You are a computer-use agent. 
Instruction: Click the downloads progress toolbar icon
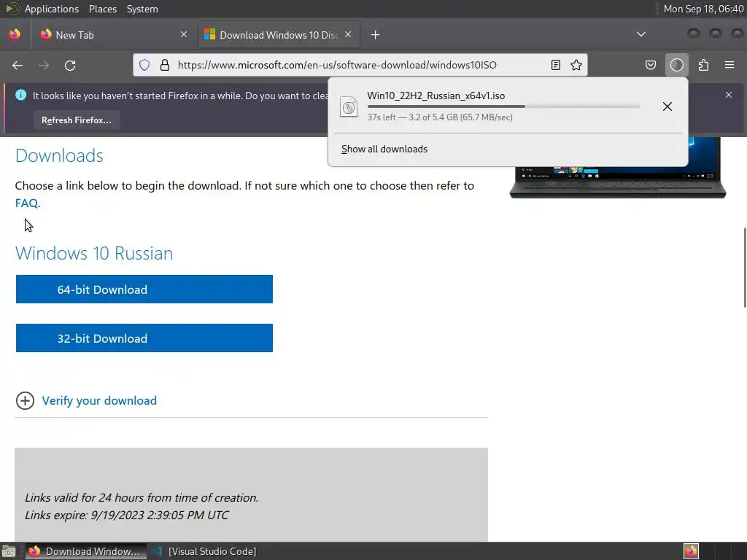tap(677, 65)
